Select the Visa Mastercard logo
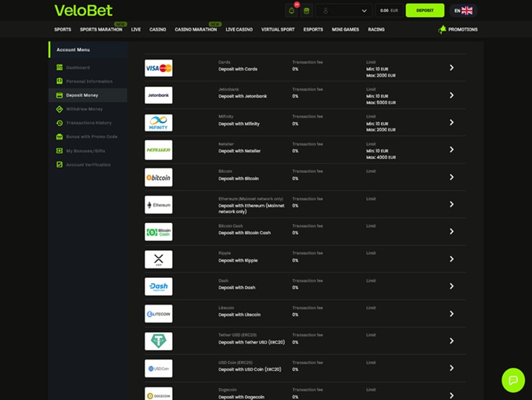532x400 pixels. [158, 68]
